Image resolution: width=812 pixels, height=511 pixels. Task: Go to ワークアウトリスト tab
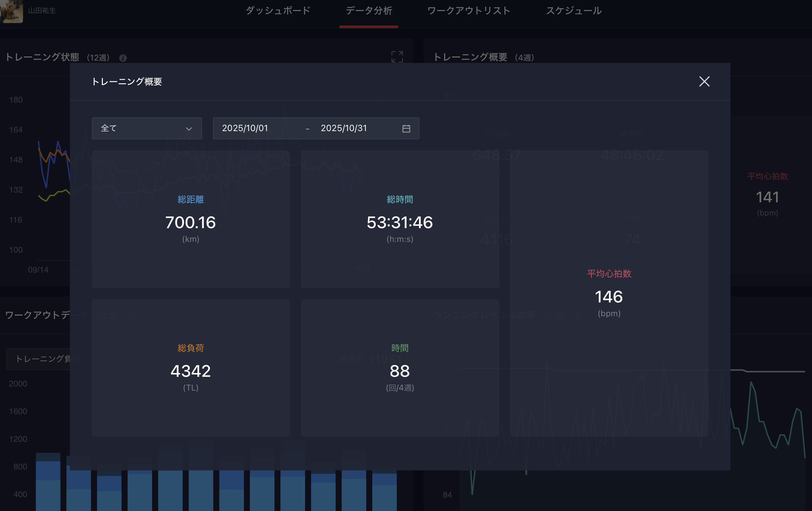(469, 11)
